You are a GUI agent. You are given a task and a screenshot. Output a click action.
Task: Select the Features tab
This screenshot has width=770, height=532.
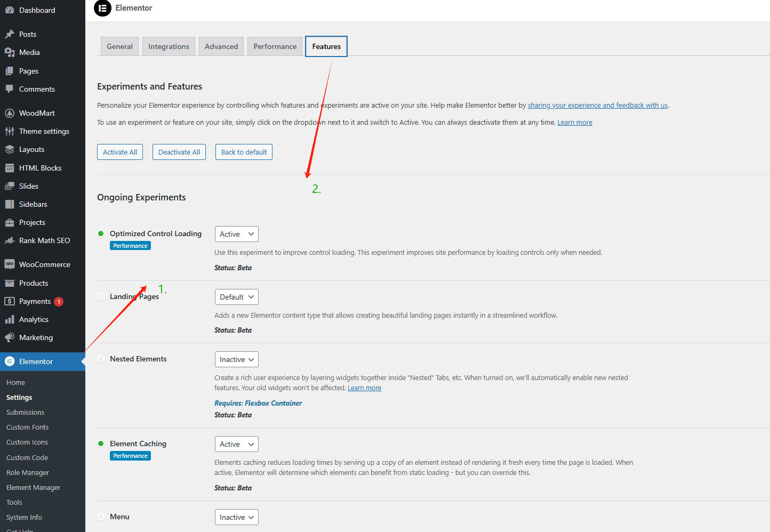click(x=326, y=46)
